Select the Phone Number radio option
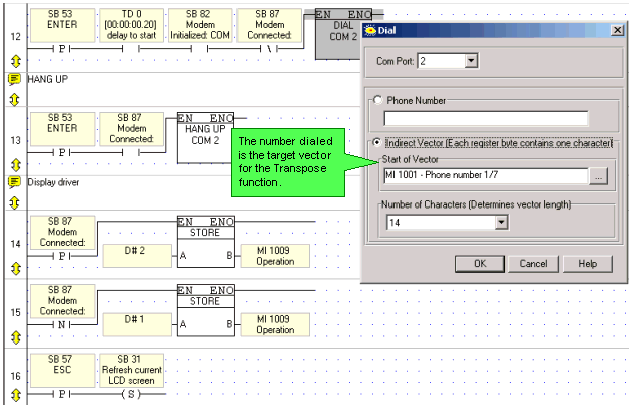Image resolution: width=634 pixels, height=412 pixels. (x=377, y=100)
